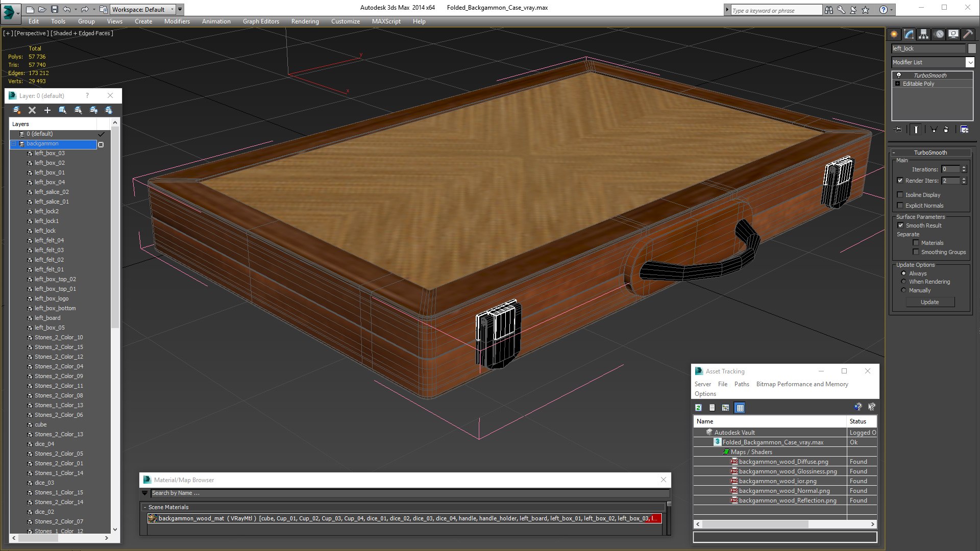Screen dimensions: 980x551
Task: Click Status Log list icon in Asset Tracking
Action: pos(712,408)
